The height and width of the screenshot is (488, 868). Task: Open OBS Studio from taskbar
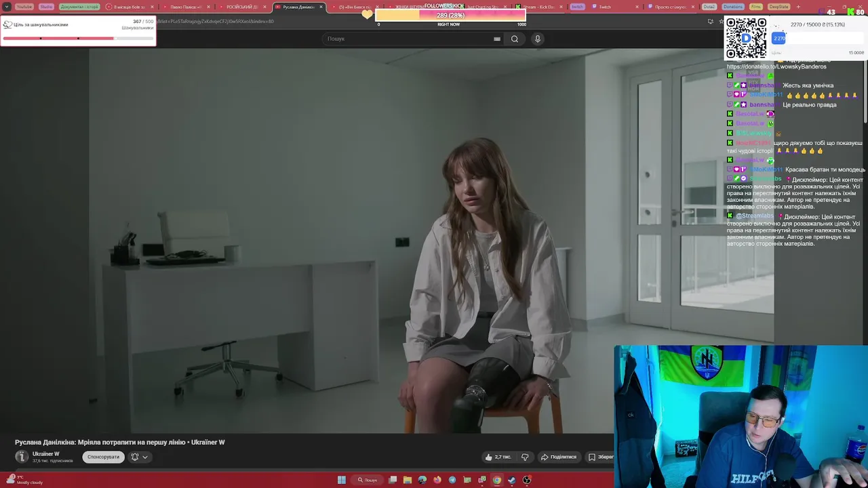527,480
